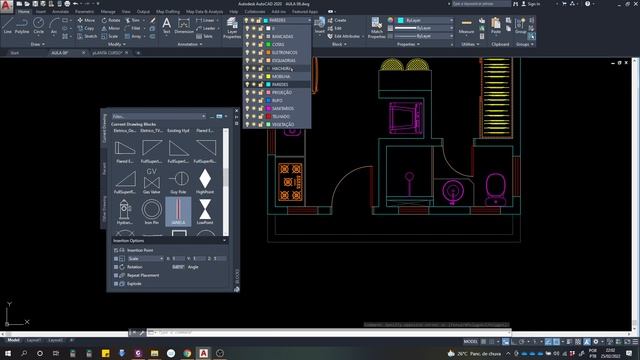The height and width of the screenshot is (360, 640).
Task: Open the Insert ribbon tab
Action: pos(41,12)
